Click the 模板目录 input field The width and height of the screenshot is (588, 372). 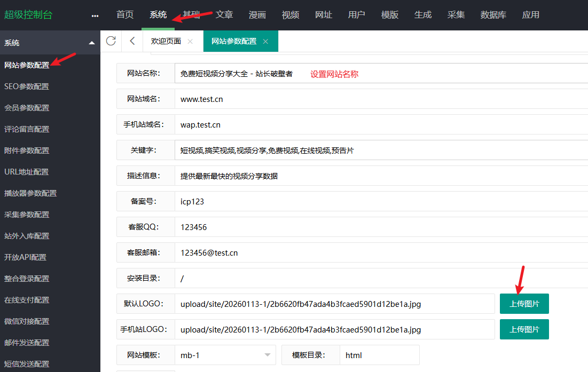click(379, 355)
